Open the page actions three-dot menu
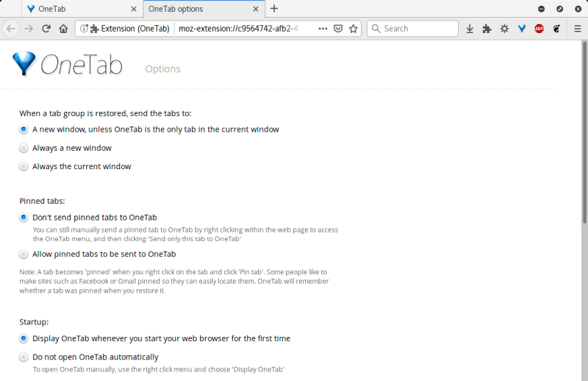The image size is (588, 381). (323, 29)
